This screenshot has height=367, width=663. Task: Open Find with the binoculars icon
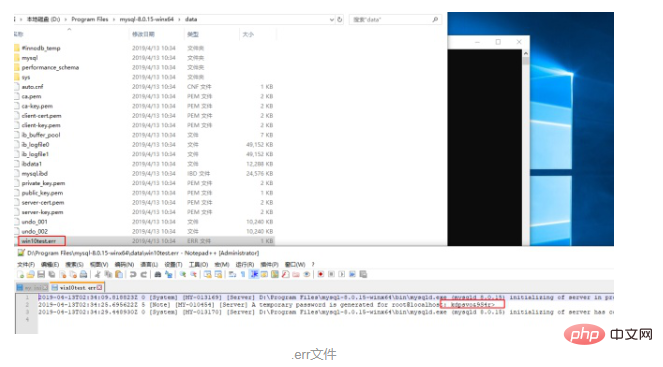point(158,274)
